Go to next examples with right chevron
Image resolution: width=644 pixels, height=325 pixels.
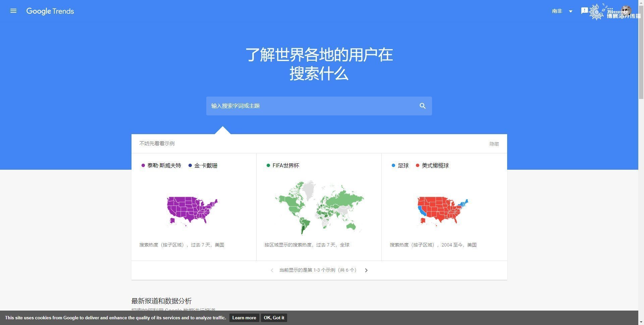pyautogui.click(x=366, y=270)
